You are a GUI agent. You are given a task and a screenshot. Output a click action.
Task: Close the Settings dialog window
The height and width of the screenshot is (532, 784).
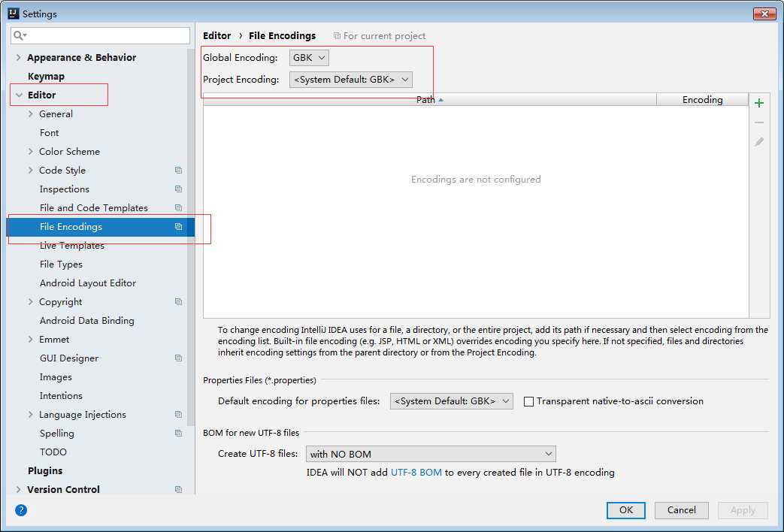coord(764,14)
